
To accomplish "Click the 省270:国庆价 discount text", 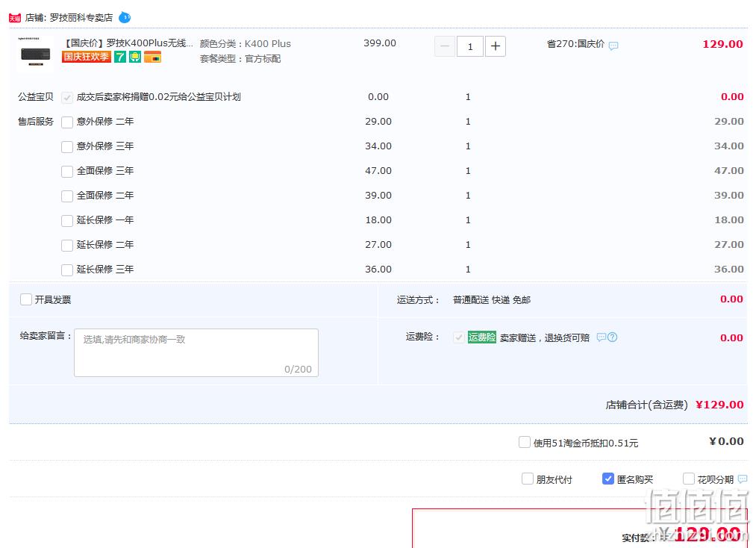I will point(575,44).
